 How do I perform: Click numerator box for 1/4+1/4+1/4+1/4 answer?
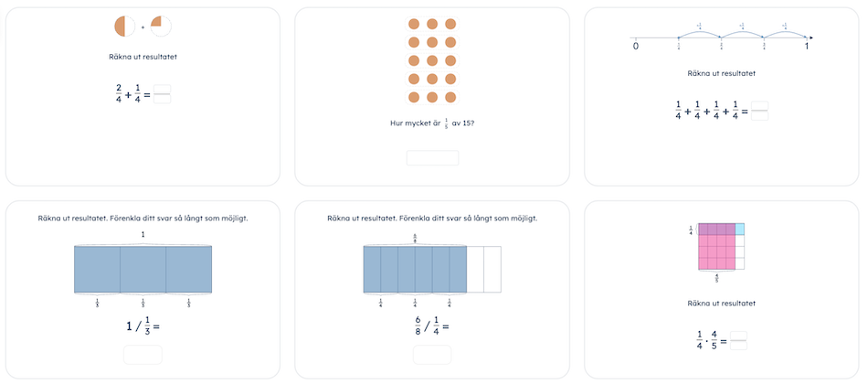pos(760,106)
